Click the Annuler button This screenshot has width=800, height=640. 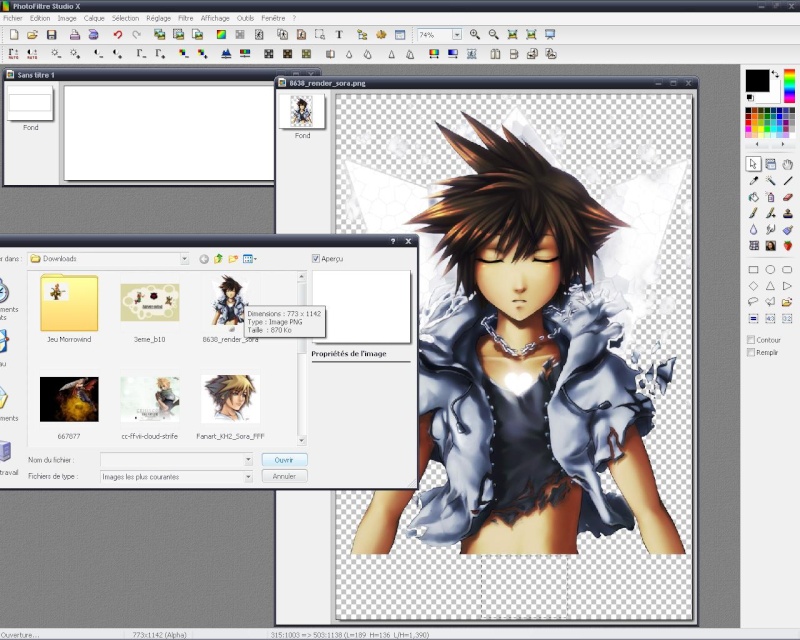pos(284,476)
